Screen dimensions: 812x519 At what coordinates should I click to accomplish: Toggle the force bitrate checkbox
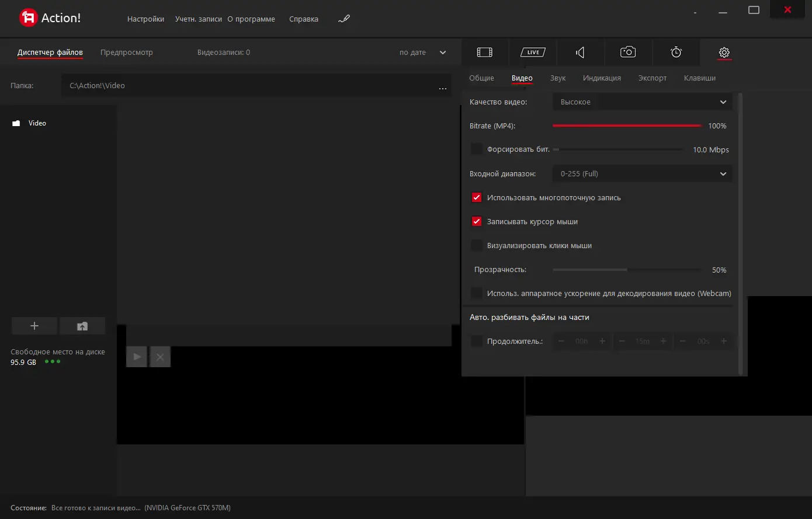point(477,149)
